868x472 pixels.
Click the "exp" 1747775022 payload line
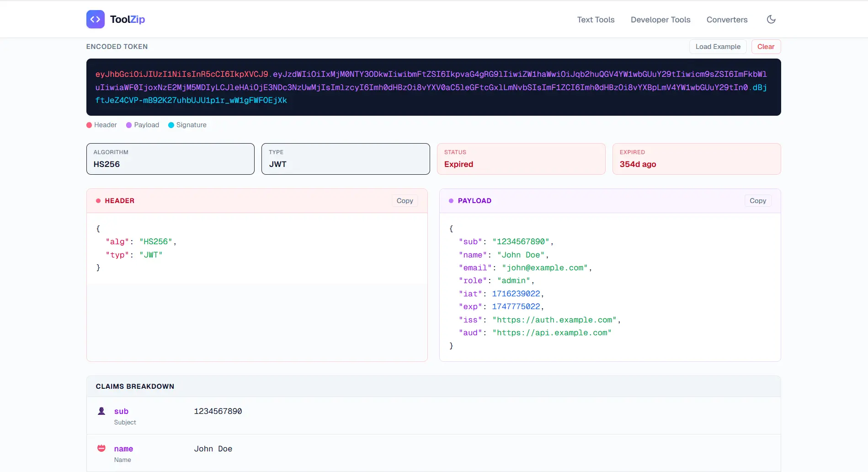point(501,306)
